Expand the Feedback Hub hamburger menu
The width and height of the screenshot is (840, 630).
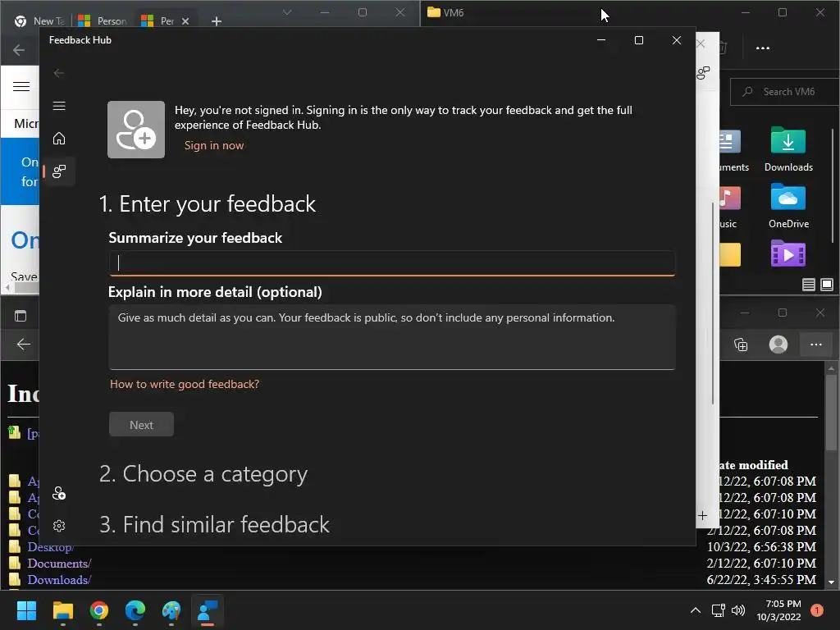click(x=59, y=106)
